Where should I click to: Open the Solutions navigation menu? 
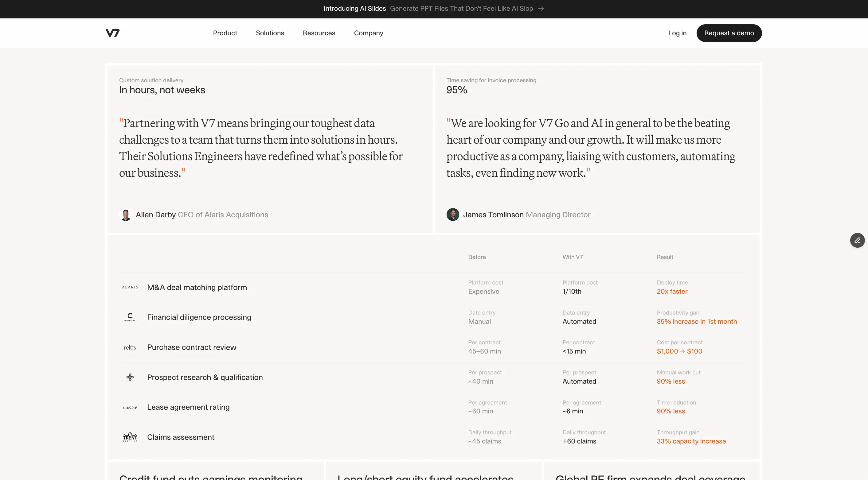pos(270,33)
